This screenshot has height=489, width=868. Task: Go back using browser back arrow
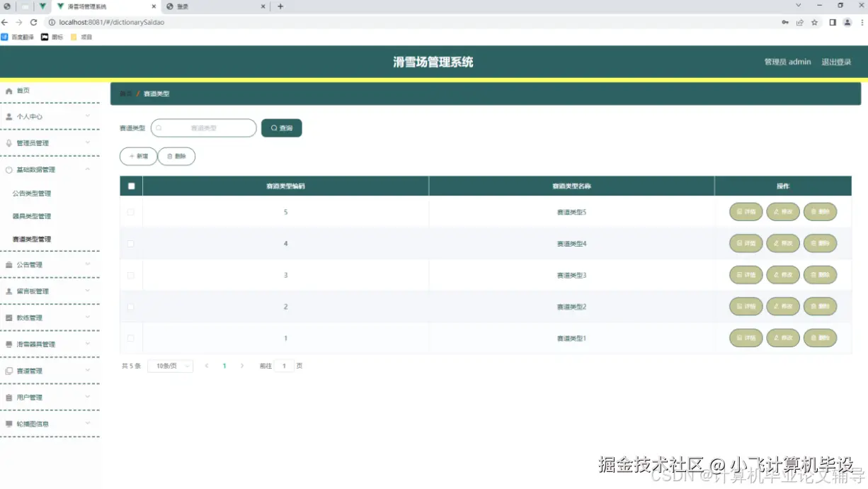coord(5,22)
